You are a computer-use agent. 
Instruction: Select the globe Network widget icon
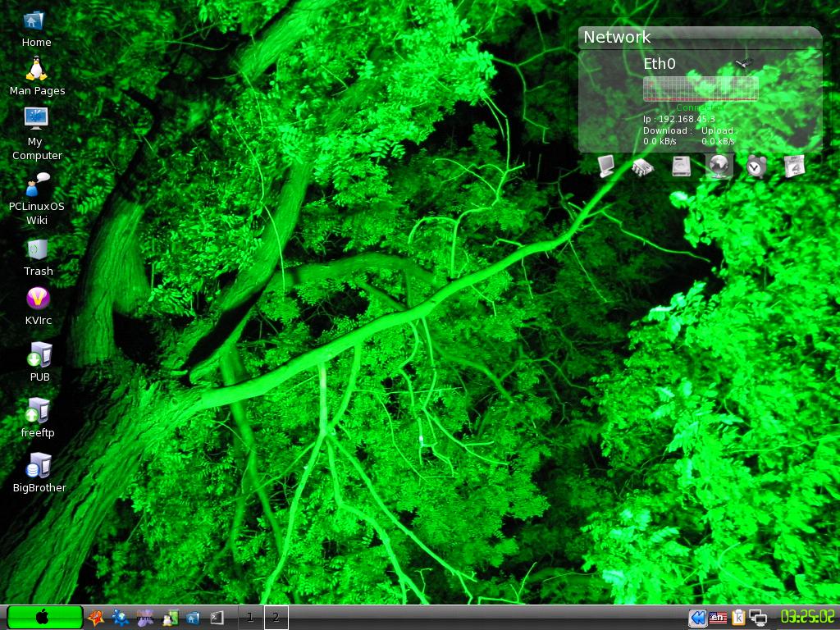(x=719, y=166)
